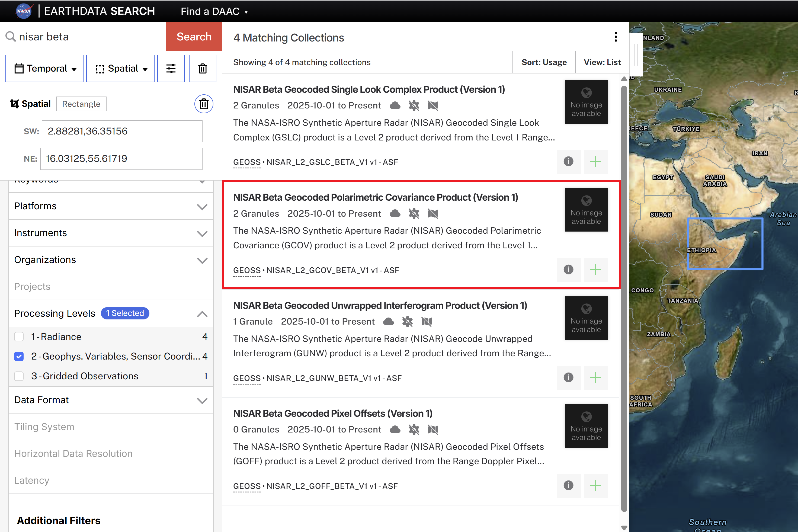
Task: Check the 1 - Radiance processing level
Action: [19, 336]
